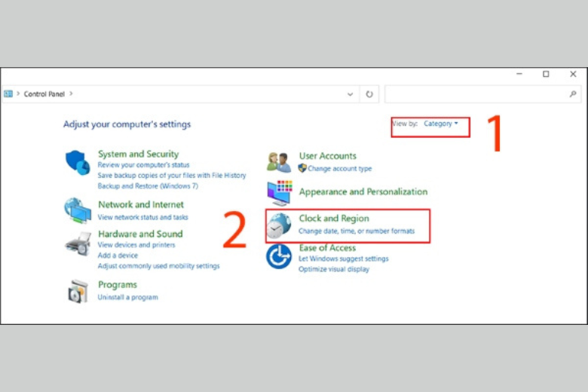The image size is (588, 392).
Task: Click View network status and tasks
Action: pyautogui.click(x=143, y=217)
